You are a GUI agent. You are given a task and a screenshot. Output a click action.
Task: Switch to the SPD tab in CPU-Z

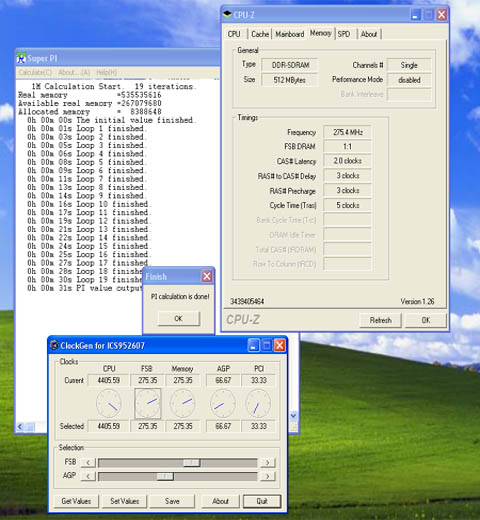(x=344, y=34)
